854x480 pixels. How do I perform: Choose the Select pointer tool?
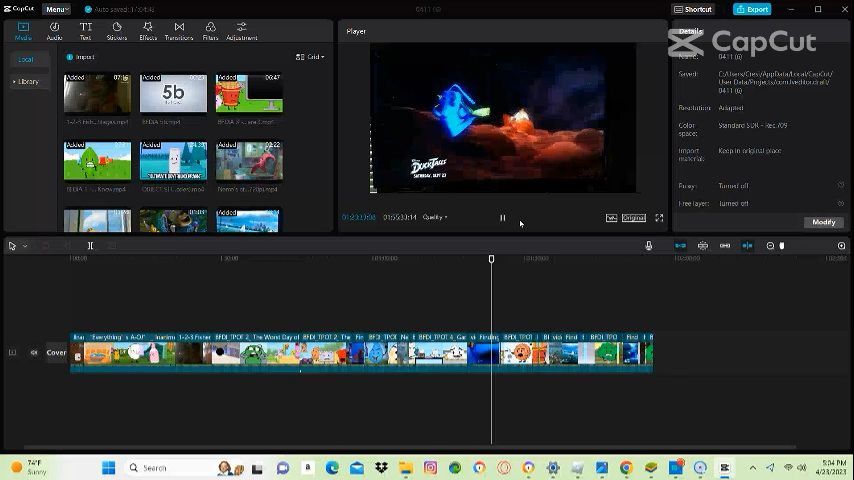coord(12,246)
